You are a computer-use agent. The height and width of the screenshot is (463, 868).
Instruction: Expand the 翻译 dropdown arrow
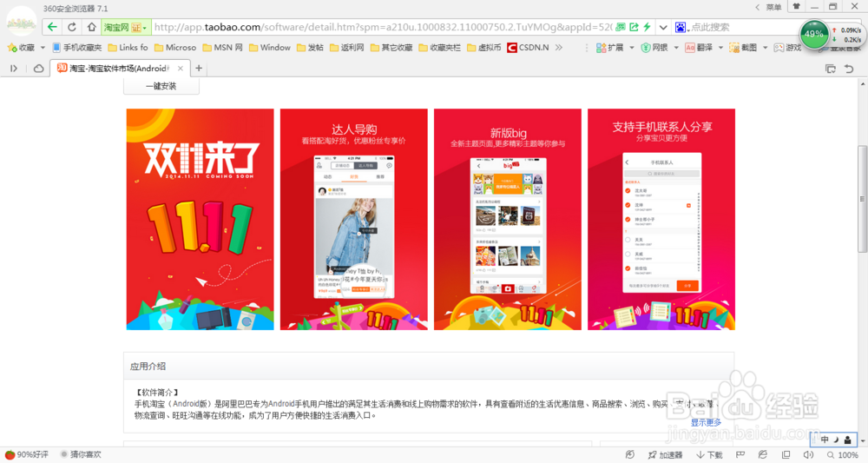[x=720, y=48]
